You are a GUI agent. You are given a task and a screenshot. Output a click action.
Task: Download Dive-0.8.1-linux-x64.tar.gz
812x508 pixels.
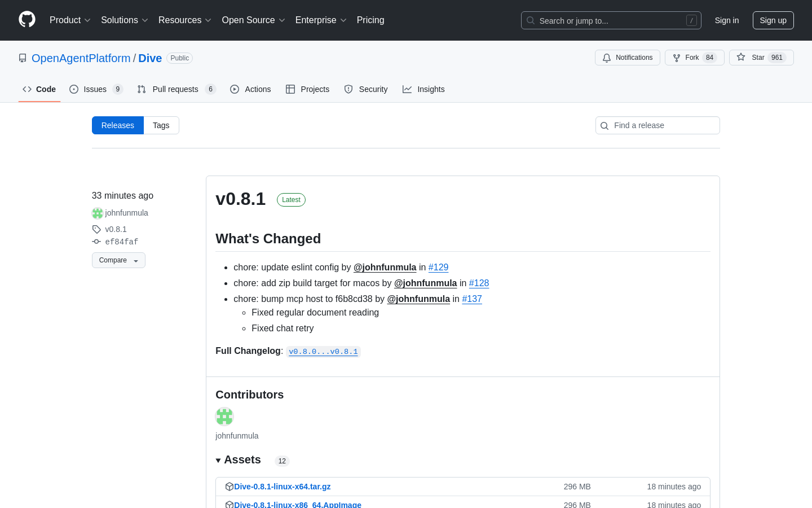[282, 487]
